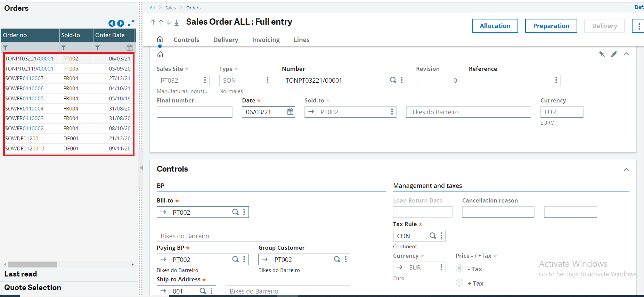644x297 pixels.
Task: Arrow link icon in the Group Customer field
Action: click(x=265, y=259)
